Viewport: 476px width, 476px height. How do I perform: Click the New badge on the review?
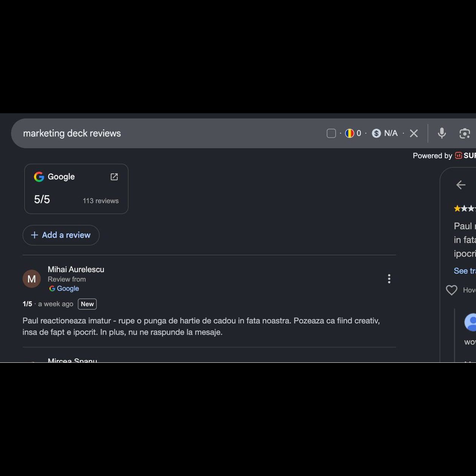[x=87, y=304]
